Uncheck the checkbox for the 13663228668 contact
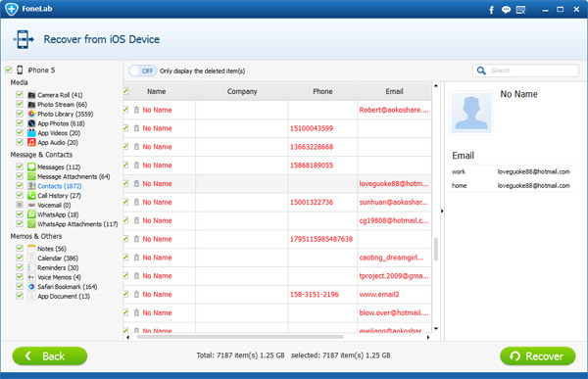The image size is (588, 379). click(126, 146)
